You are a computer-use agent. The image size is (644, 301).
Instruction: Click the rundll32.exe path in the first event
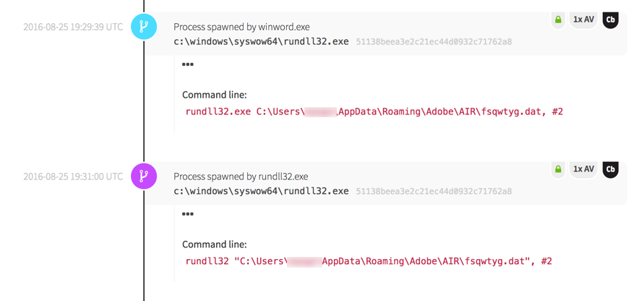tap(261, 42)
